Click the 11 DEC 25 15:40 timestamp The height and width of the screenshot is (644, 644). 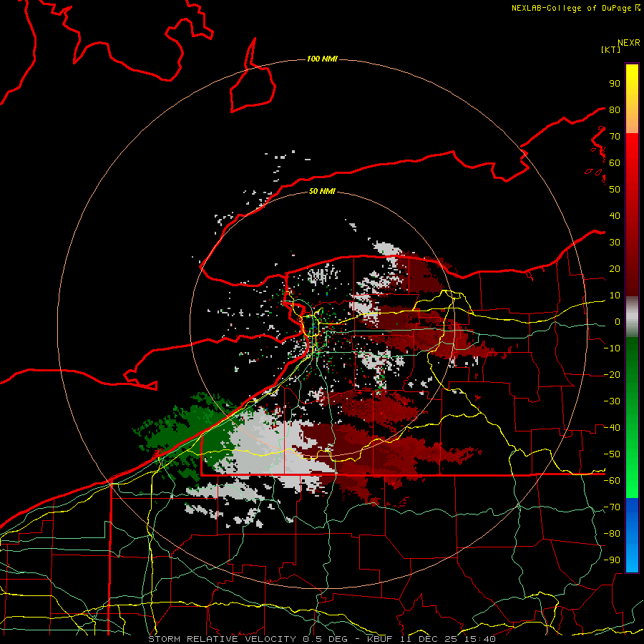click(449, 639)
